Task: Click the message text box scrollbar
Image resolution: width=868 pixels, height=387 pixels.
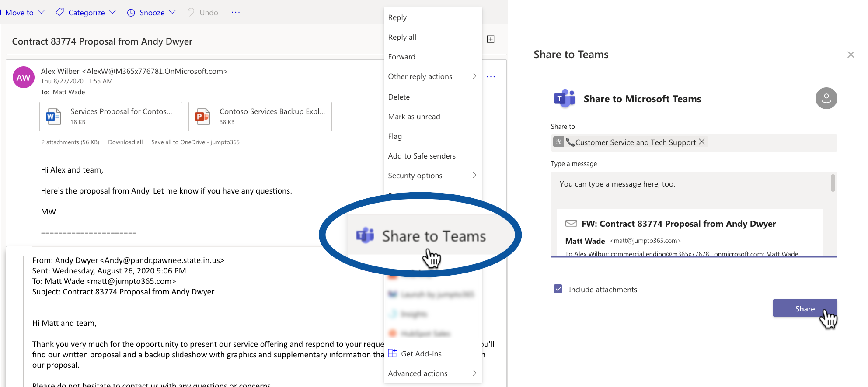Action: tap(833, 183)
